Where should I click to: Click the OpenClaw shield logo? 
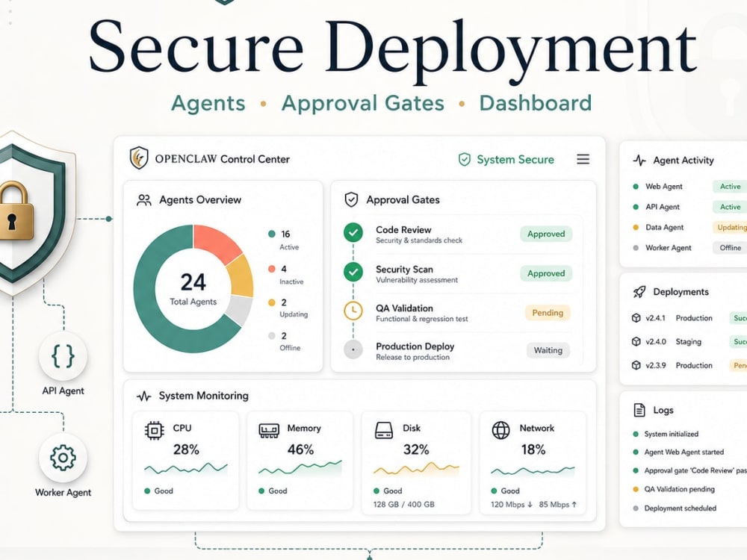tap(139, 158)
